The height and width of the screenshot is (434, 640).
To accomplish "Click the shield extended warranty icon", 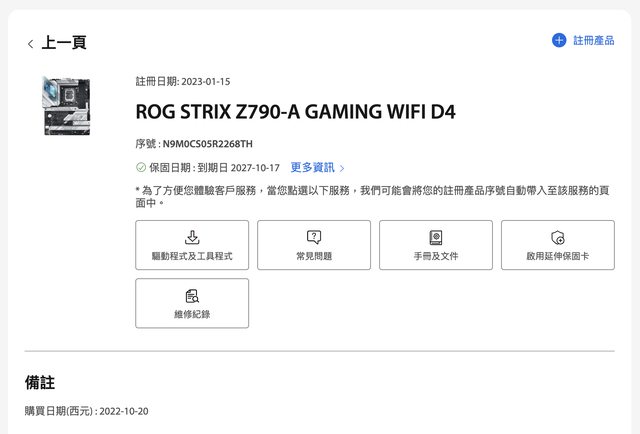I will pos(558,237).
